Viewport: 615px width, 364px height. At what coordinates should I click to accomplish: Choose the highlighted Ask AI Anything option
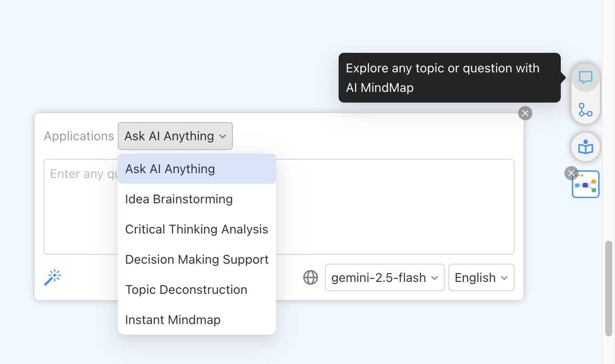pos(170,169)
